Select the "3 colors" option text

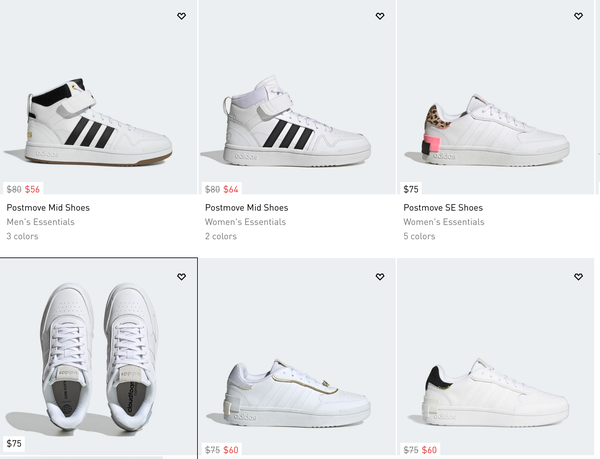point(23,237)
